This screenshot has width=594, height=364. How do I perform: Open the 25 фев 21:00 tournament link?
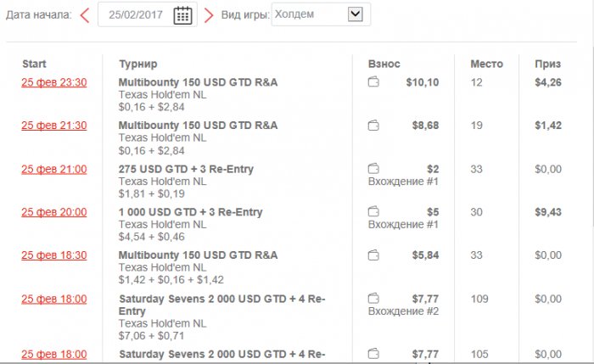click(54, 169)
